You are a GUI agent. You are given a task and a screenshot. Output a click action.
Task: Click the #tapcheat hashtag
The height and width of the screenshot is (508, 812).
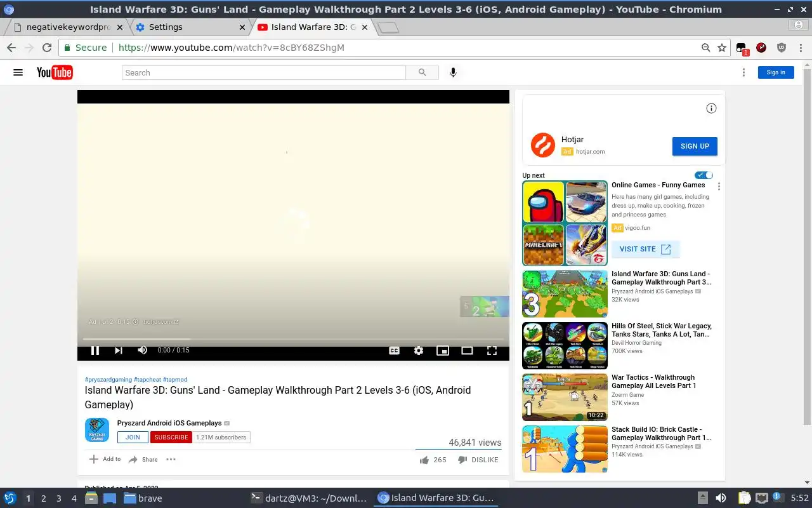(x=147, y=380)
